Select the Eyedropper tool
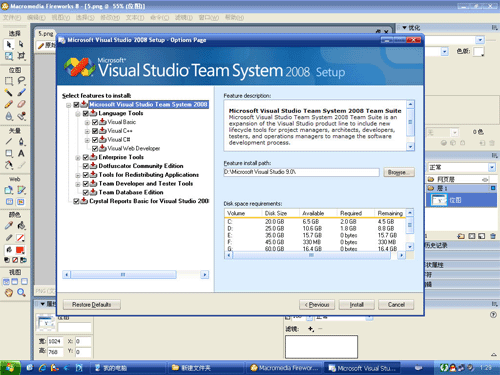Screen dimensions: 500x375 [x=9, y=226]
